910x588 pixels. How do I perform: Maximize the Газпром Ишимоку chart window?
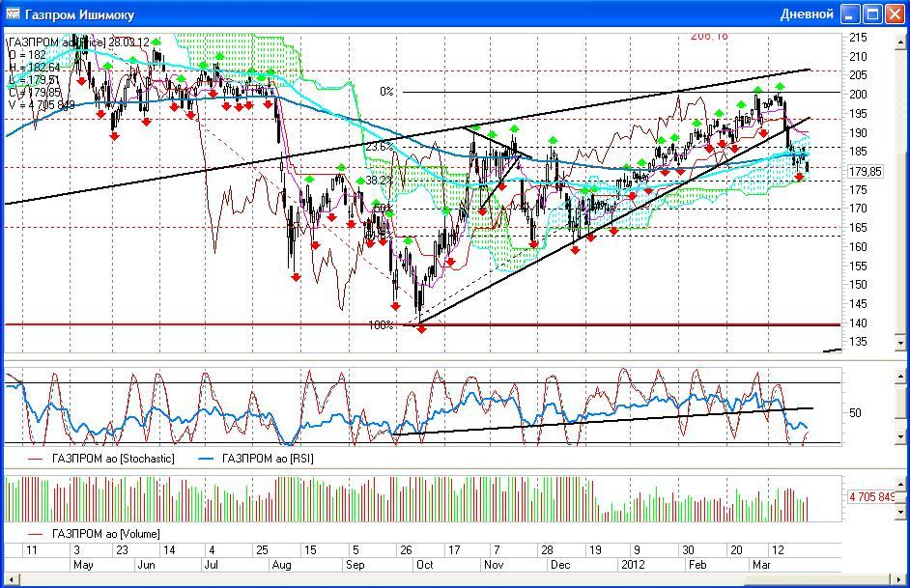[x=871, y=14]
